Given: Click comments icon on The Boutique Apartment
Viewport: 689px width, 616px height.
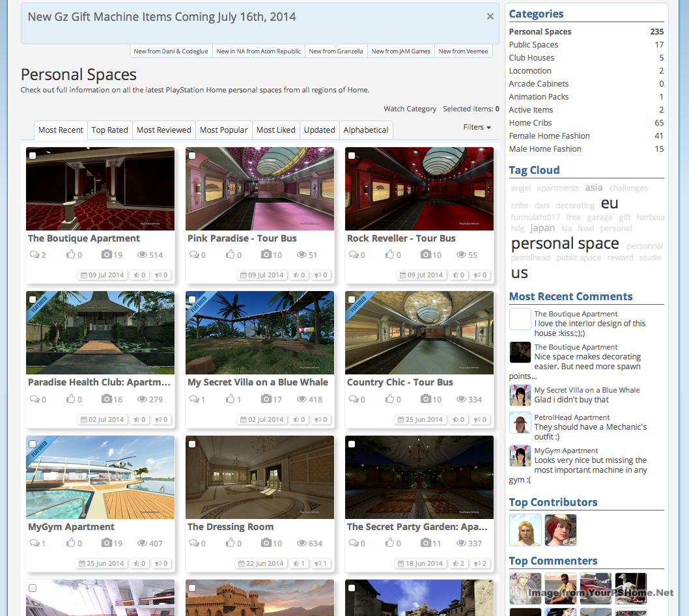Looking at the screenshot, I should [x=35, y=255].
